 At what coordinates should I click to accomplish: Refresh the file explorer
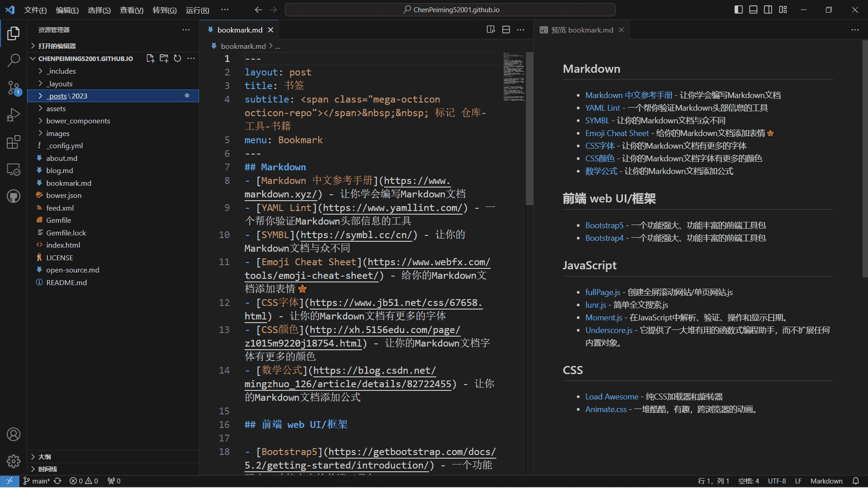pos(178,58)
